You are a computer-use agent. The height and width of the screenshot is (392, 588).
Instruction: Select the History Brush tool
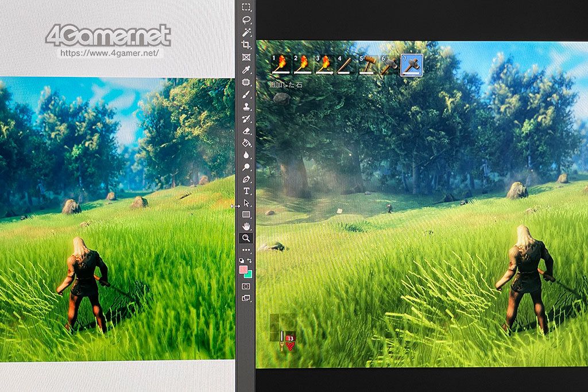246,119
